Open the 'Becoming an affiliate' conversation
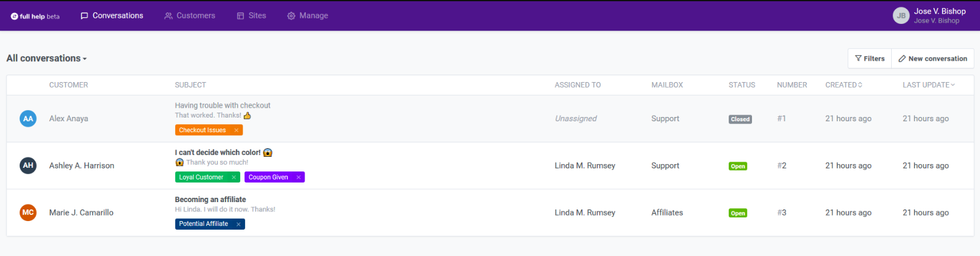The image size is (980, 256). [210, 200]
